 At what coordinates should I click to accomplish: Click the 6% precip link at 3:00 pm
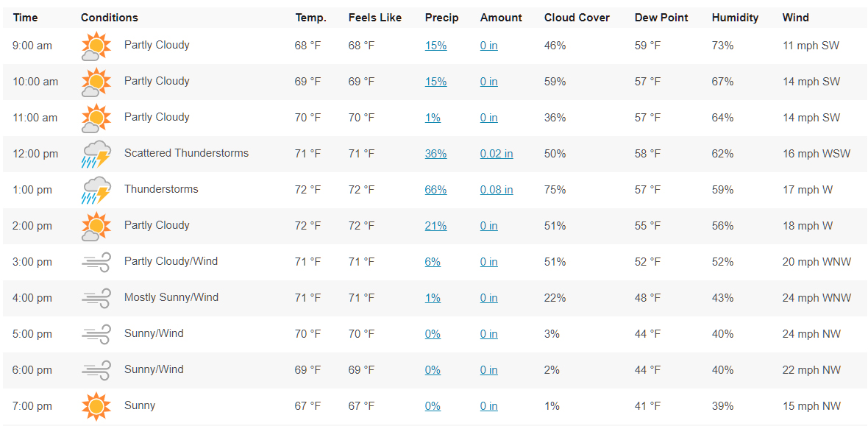coord(433,262)
